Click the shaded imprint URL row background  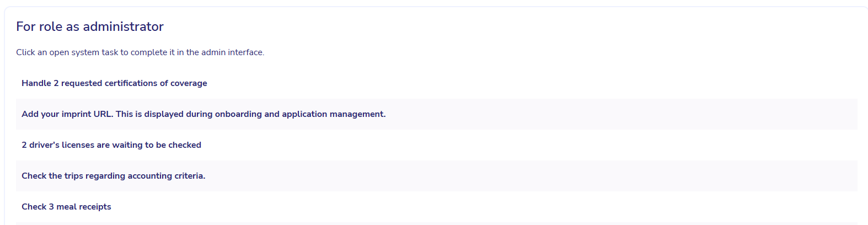(607, 114)
